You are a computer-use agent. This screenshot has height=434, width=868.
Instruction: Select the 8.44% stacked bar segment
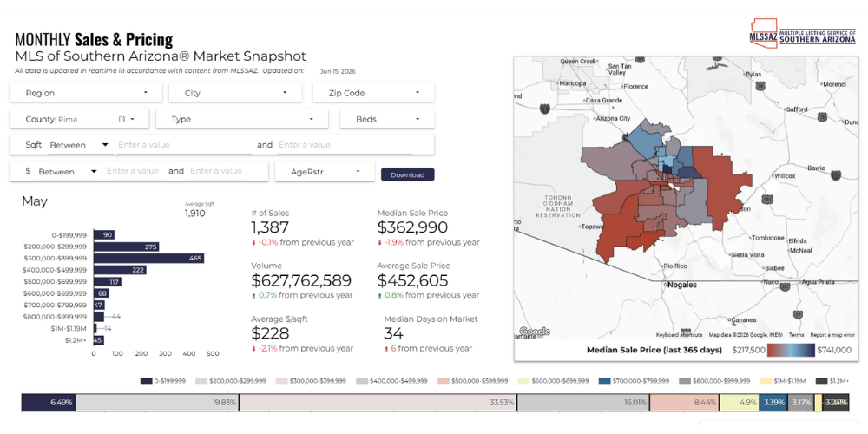click(684, 403)
